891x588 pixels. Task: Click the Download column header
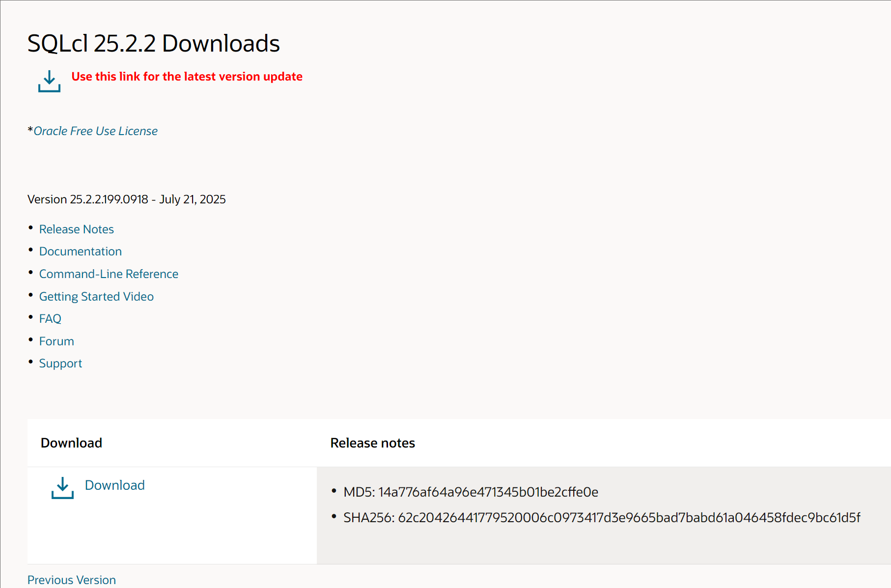click(71, 443)
